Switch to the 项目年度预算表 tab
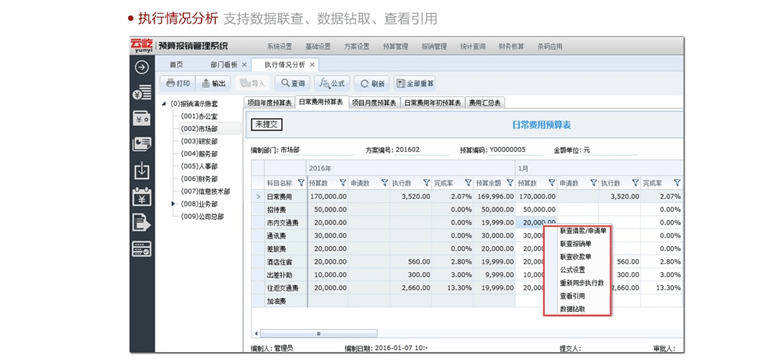 (269, 103)
